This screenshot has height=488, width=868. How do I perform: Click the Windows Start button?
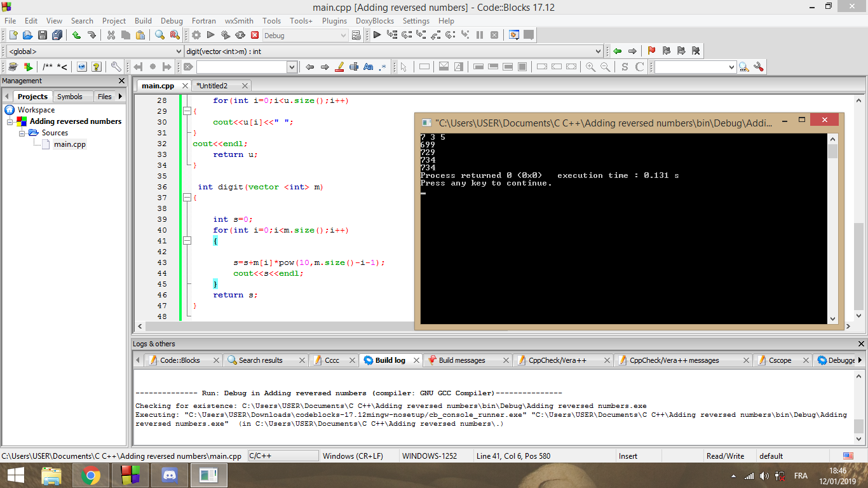click(16, 475)
